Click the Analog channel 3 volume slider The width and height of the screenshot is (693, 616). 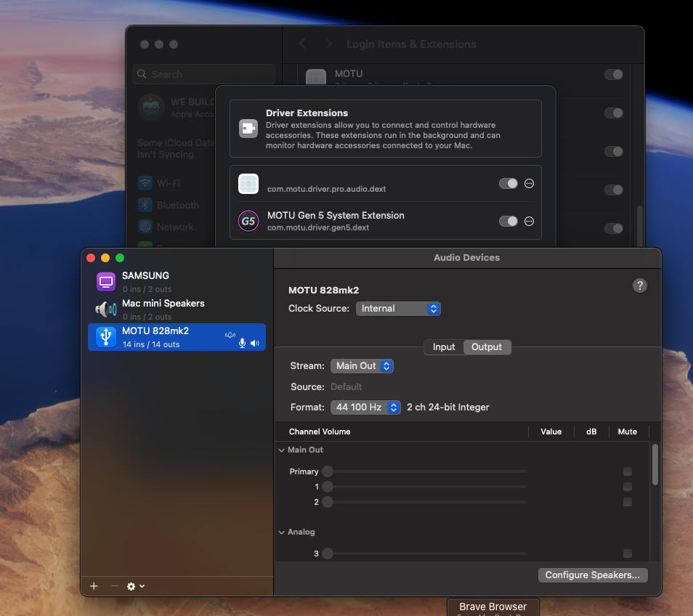424,554
